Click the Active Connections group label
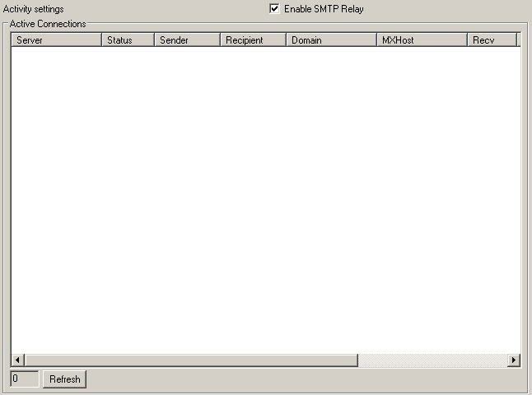 [x=48, y=24]
